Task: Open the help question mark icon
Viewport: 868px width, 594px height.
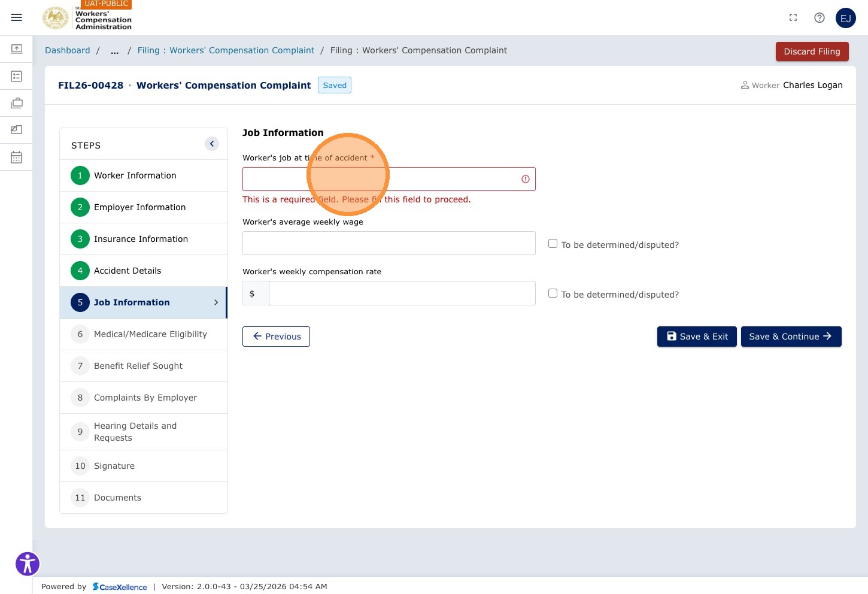Action: [820, 17]
